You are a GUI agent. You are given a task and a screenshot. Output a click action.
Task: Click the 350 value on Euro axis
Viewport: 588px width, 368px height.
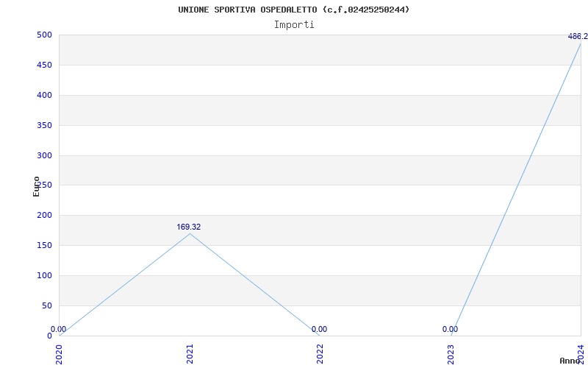(44, 125)
